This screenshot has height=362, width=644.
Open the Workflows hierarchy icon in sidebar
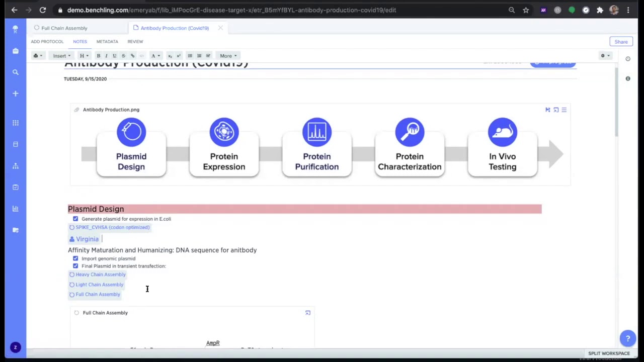click(x=15, y=166)
